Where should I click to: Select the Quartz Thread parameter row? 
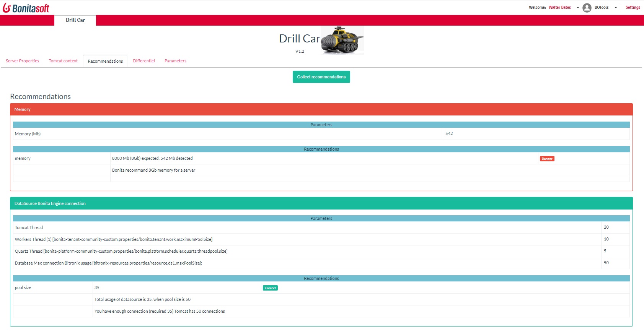click(x=321, y=251)
